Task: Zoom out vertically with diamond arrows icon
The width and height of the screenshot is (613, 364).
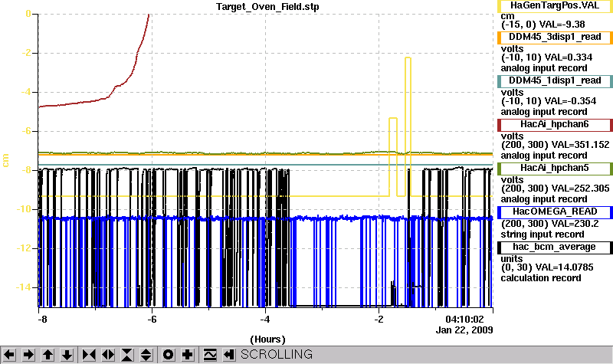Action: click(146, 355)
